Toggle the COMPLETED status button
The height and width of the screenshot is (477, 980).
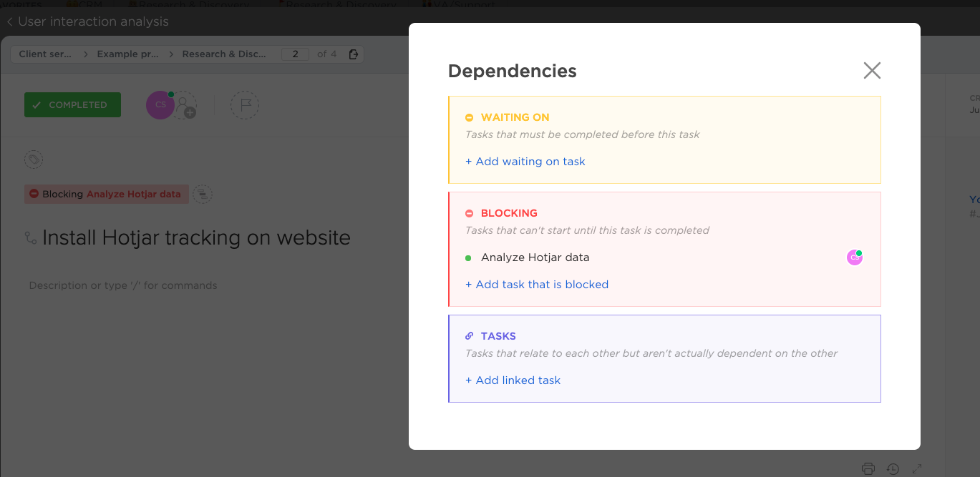pos(72,105)
